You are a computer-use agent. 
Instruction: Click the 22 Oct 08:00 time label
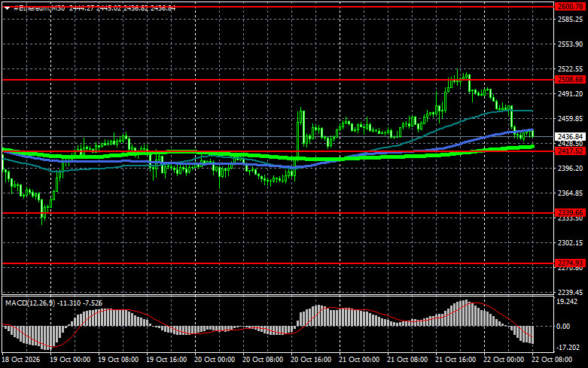pos(552,360)
